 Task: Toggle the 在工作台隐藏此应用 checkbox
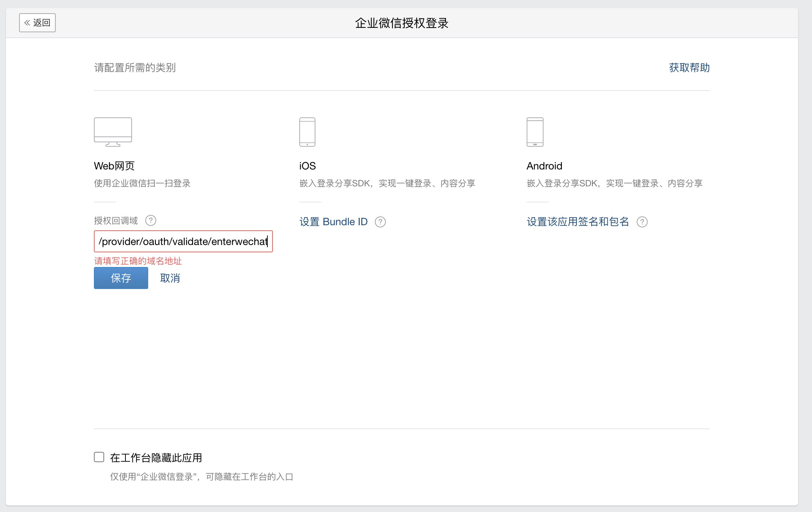pos(99,457)
